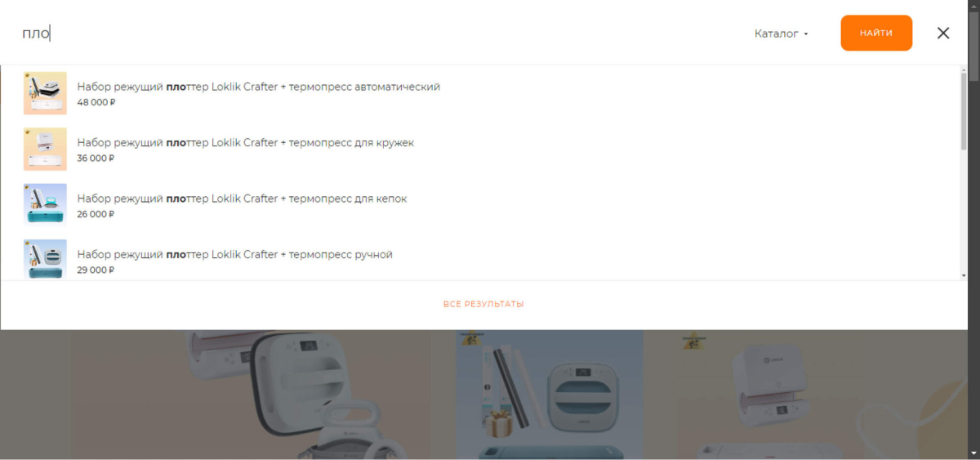Click dimmed heat press image in the middle
Viewport: 980px width, 460px height.
[x=550, y=395]
